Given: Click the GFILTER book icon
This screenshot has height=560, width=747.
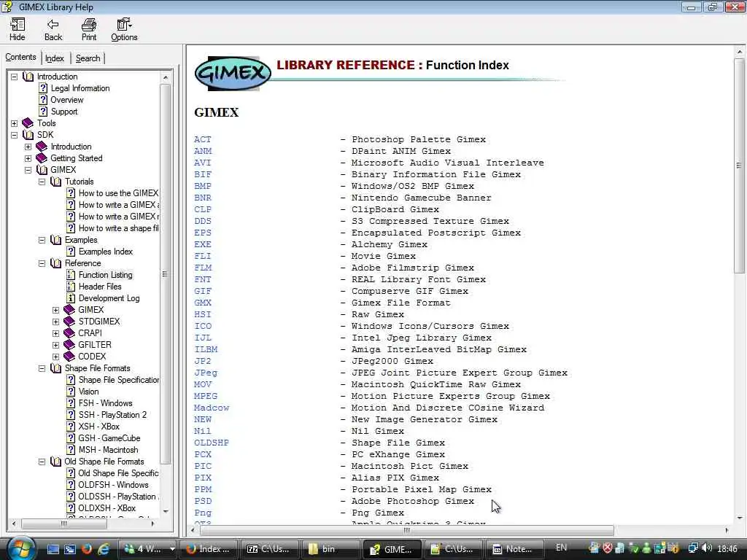Looking at the screenshot, I should click(x=69, y=345).
